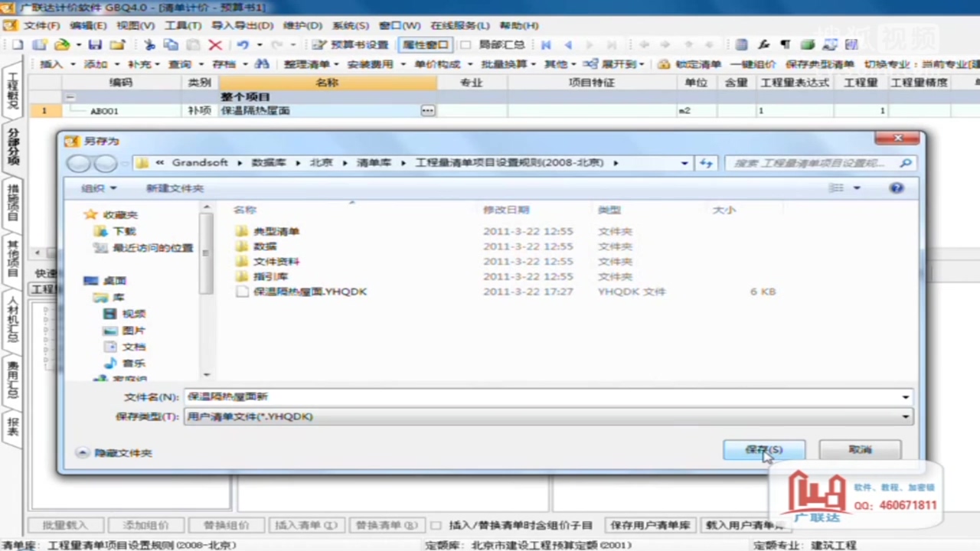Click the Help icon in the Save dialog

pos(896,187)
